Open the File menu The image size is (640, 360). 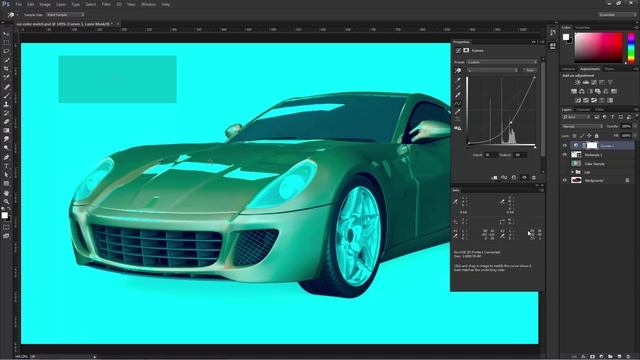(18, 4)
